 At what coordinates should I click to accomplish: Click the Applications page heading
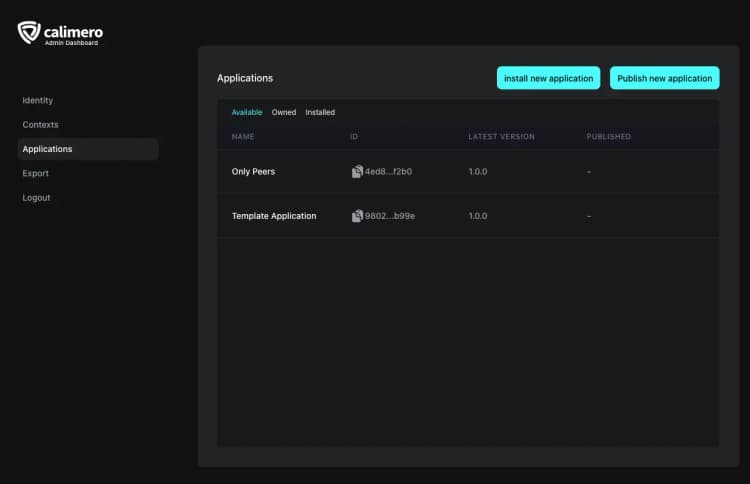(245, 78)
